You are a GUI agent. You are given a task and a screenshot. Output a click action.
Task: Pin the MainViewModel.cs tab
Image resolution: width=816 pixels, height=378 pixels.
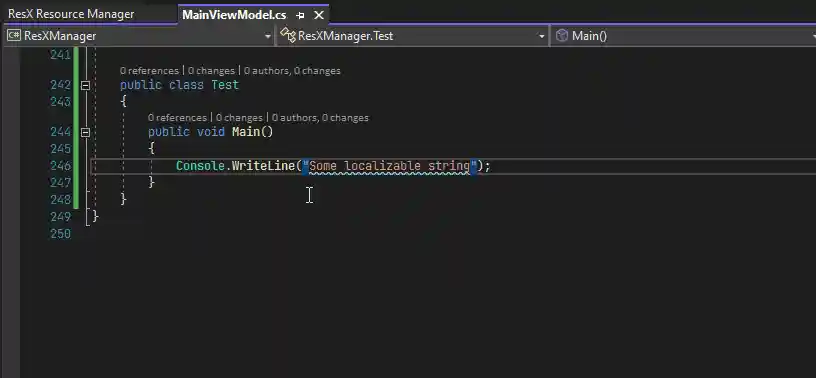[x=300, y=16]
